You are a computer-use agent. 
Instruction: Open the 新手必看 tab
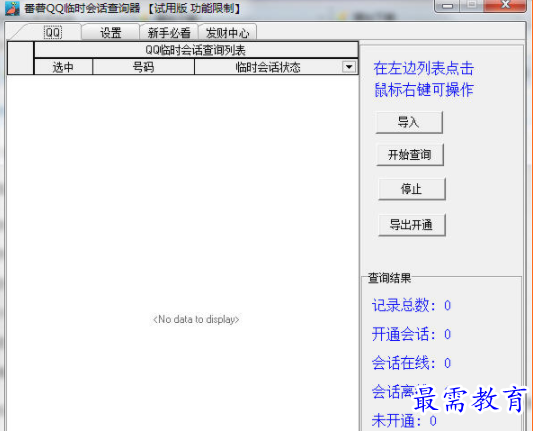click(169, 33)
